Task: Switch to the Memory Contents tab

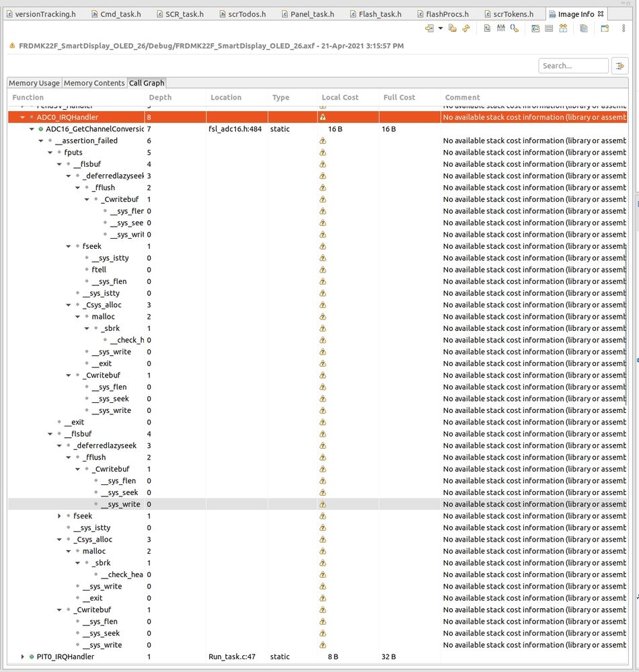Action: pos(94,83)
